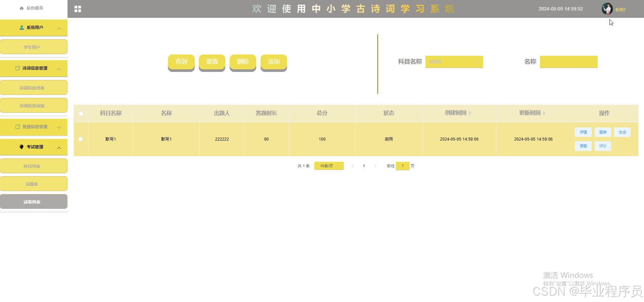The image size is (644, 302).
Task: Click the edit icon beside 班级信息管理
Action: click(18, 127)
